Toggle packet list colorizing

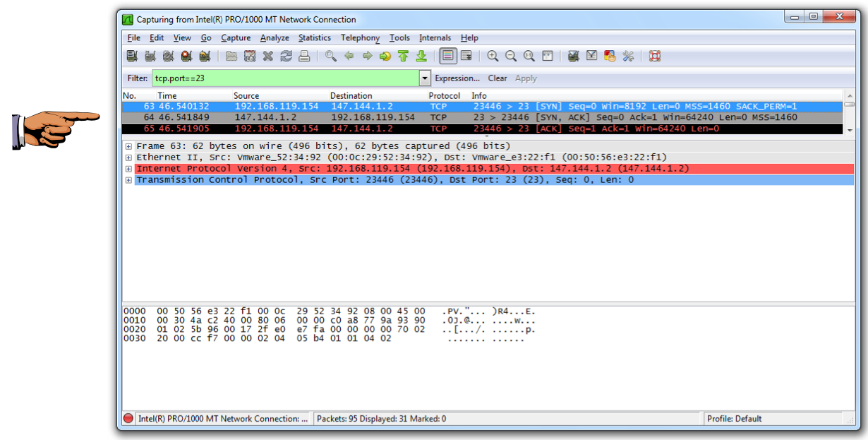pyautogui.click(x=447, y=57)
